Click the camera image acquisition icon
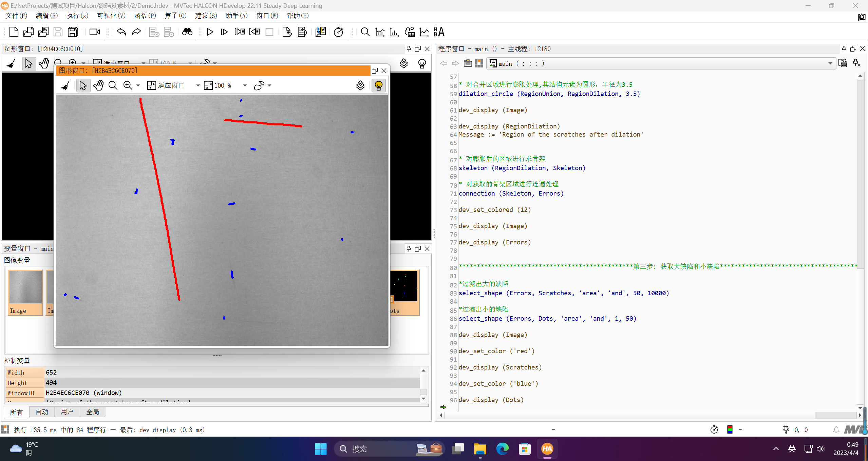The height and width of the screenshot is (461, 868). [94, 32]
